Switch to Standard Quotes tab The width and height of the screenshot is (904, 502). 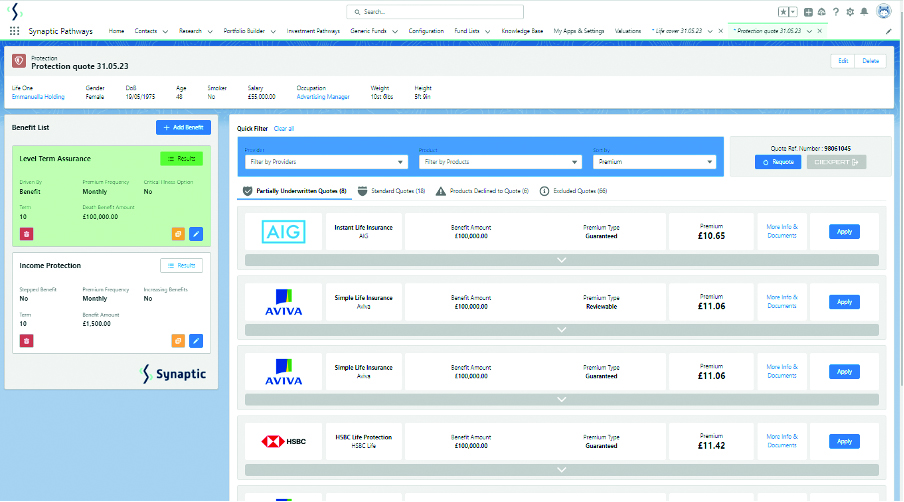coord(391,191)
